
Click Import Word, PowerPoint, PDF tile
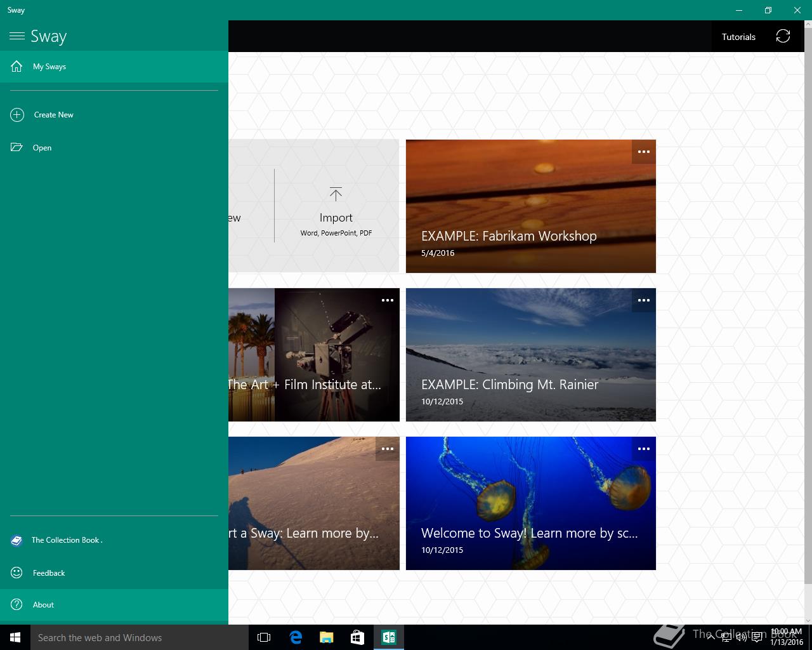coord(336,206)
